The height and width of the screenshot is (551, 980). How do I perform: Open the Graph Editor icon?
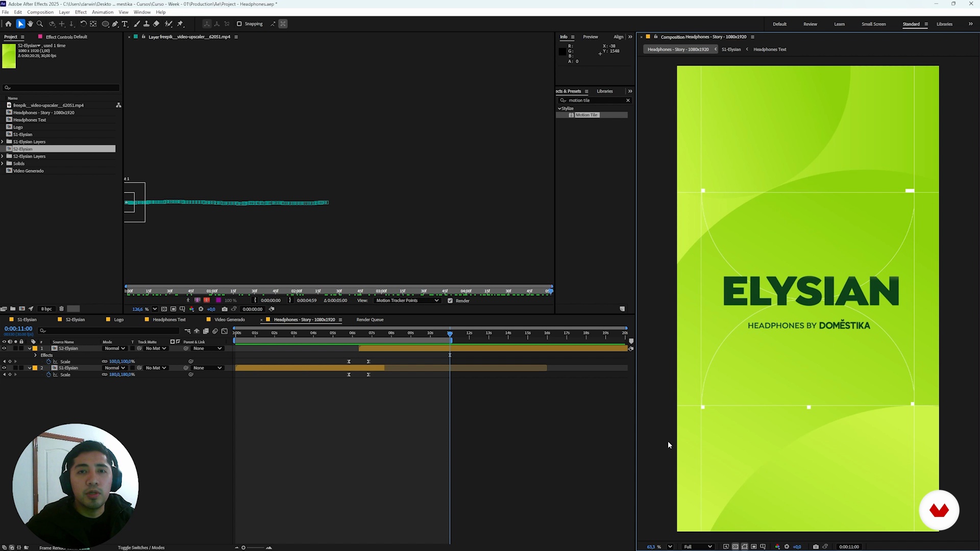click(224, 331)
